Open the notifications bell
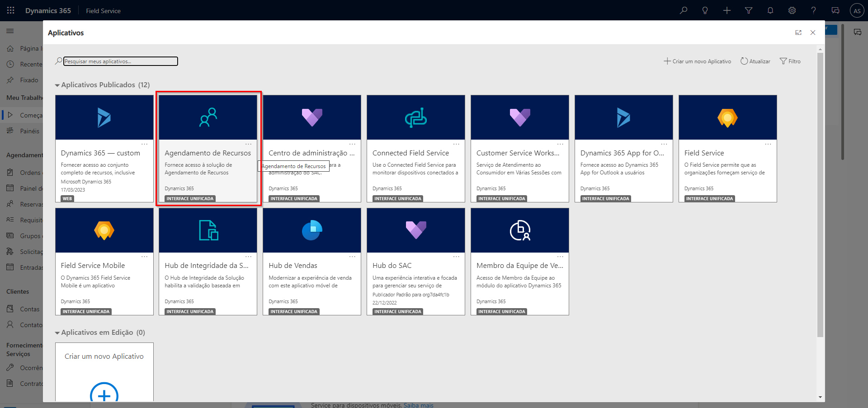Viewport: 868px width, 408px height. pos(770,10)
